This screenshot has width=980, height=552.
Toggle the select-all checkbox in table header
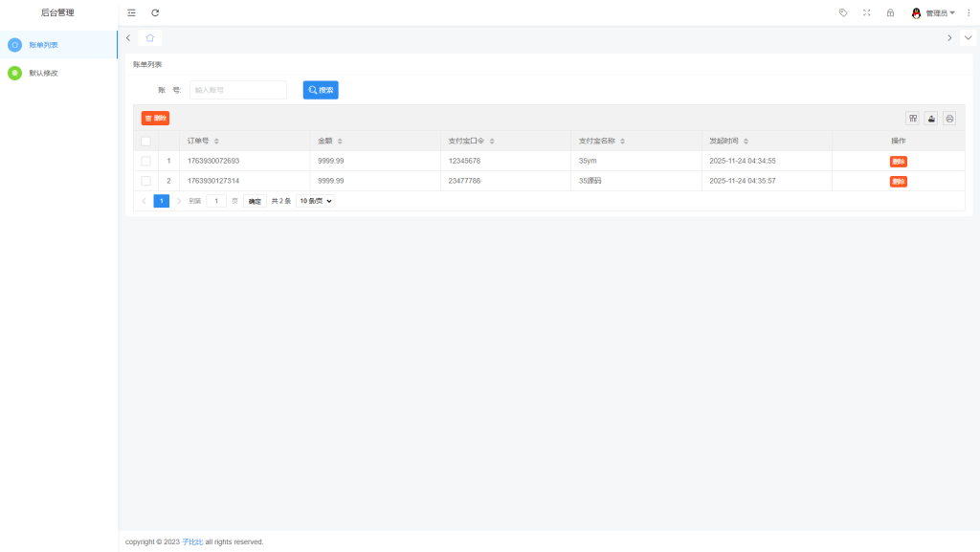click(146, 141)
